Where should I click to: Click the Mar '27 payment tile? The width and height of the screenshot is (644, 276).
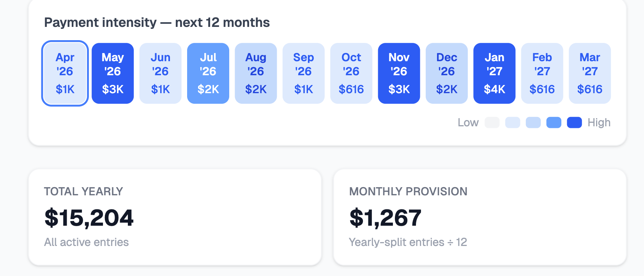[590, 73]
